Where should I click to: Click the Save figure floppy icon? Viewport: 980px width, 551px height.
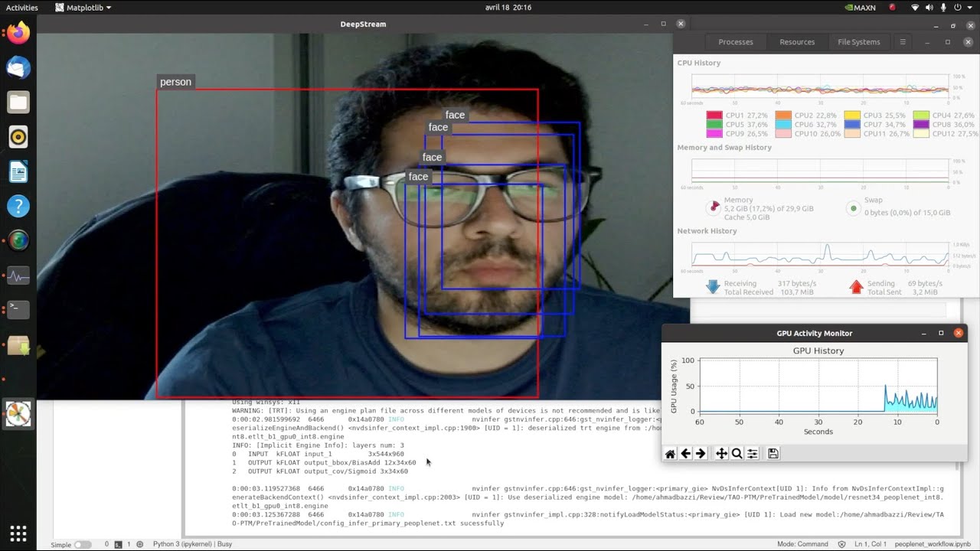(x=773, y=454)
